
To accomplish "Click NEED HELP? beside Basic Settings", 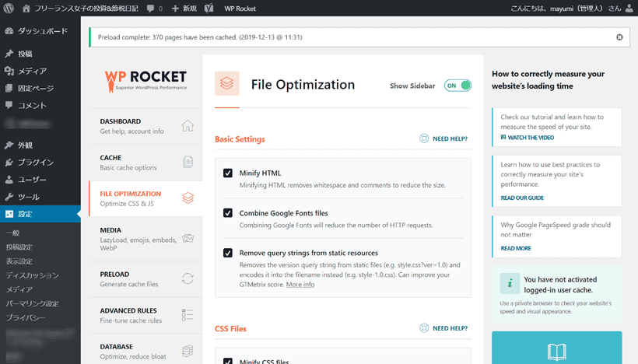I will click(450, 138).
